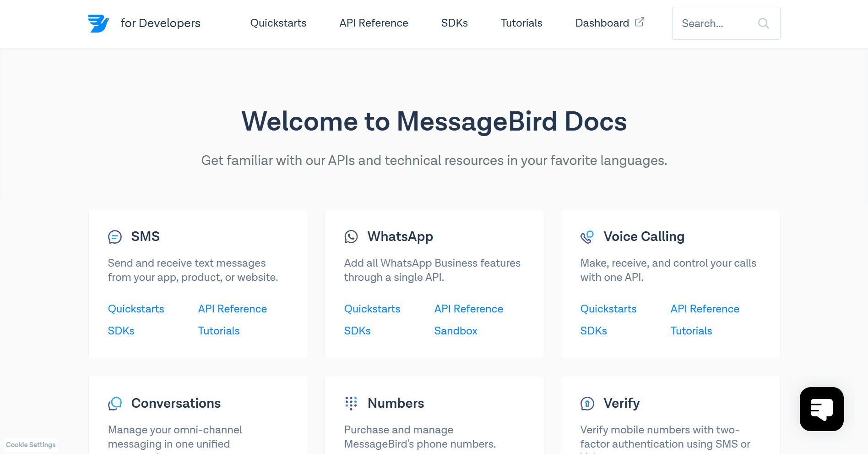Viewport: 868px width, 454px height.
Task: Open WhatsApp Sandbox link
Action: tap(456, 331)
